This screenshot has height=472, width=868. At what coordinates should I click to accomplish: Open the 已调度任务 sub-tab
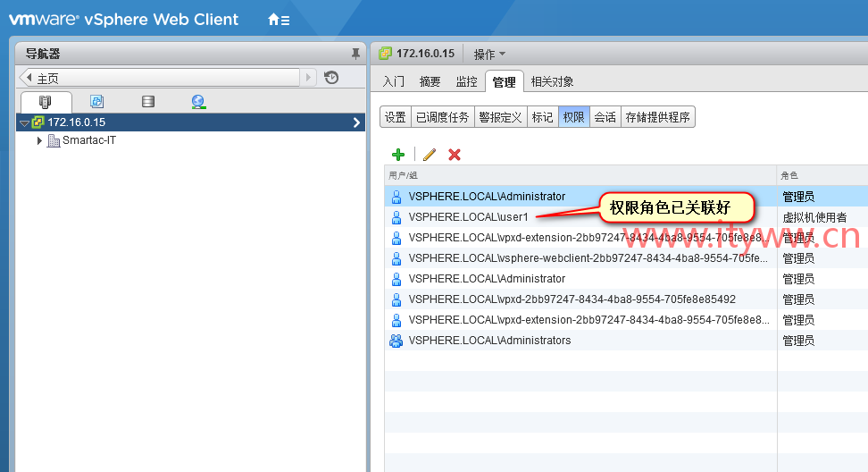pyautogui.click(x=442, y=117)
